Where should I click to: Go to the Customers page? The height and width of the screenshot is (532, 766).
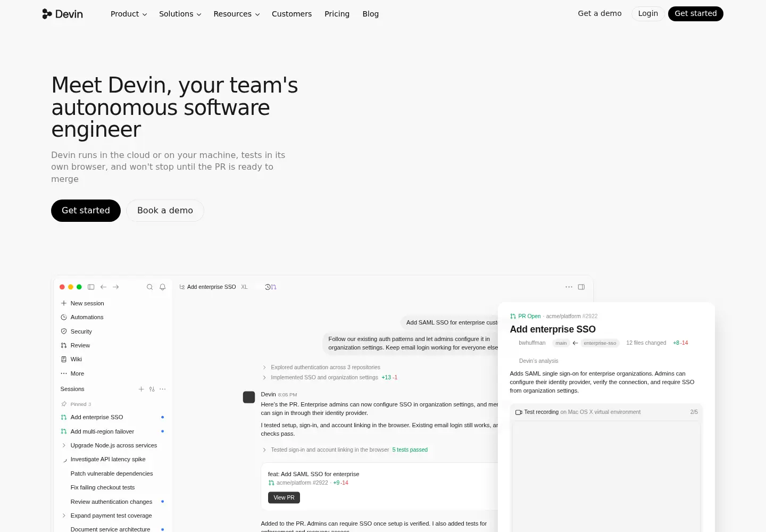(x=292, y=14)
